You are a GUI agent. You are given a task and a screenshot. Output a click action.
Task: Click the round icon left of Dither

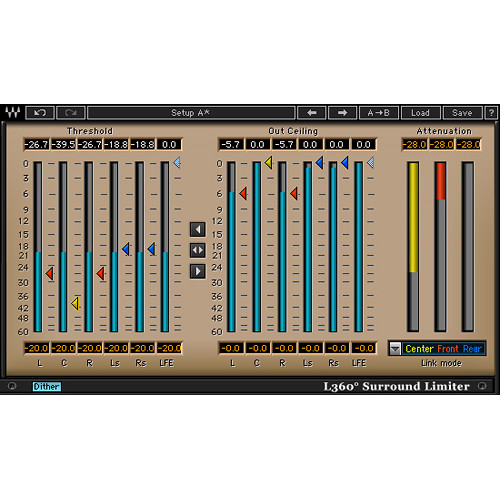pyautogui.click(x=12, y=386)
